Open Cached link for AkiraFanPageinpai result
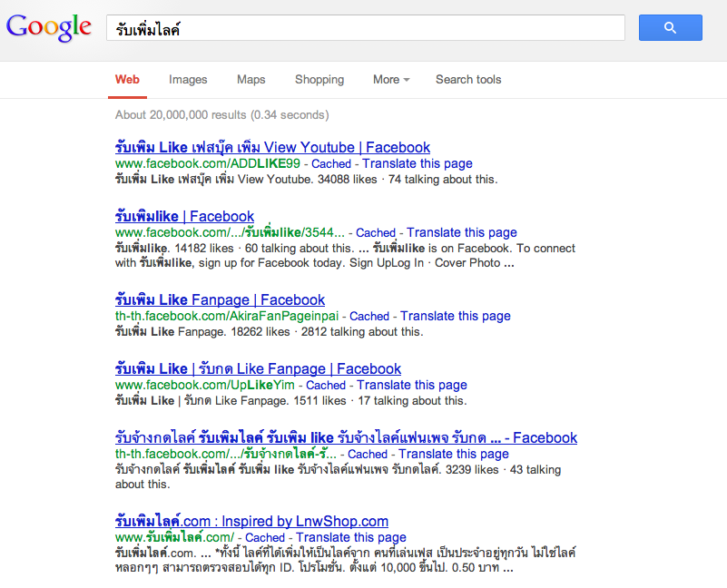Screen dimensions: 727x588 [x=369, y=317]
